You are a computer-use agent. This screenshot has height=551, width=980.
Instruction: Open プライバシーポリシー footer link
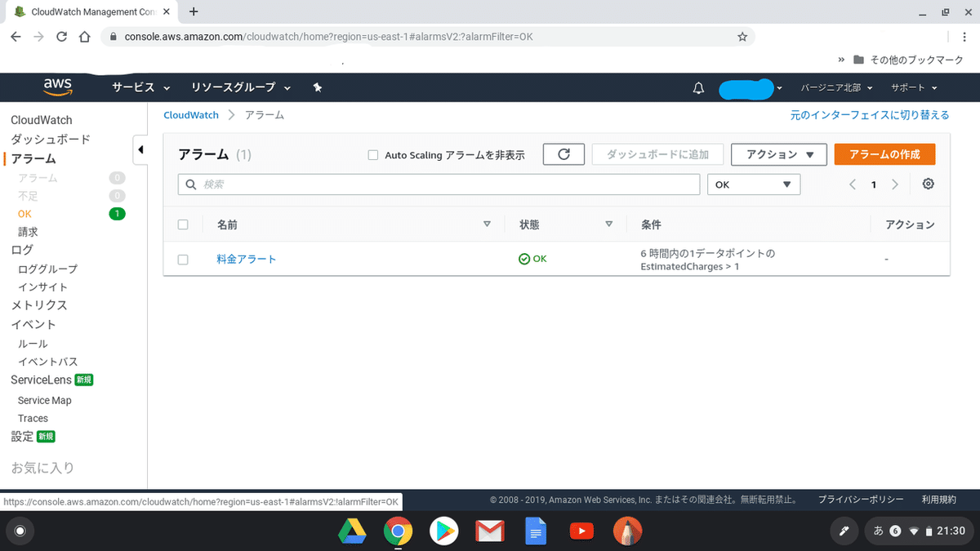coord(861,500)
